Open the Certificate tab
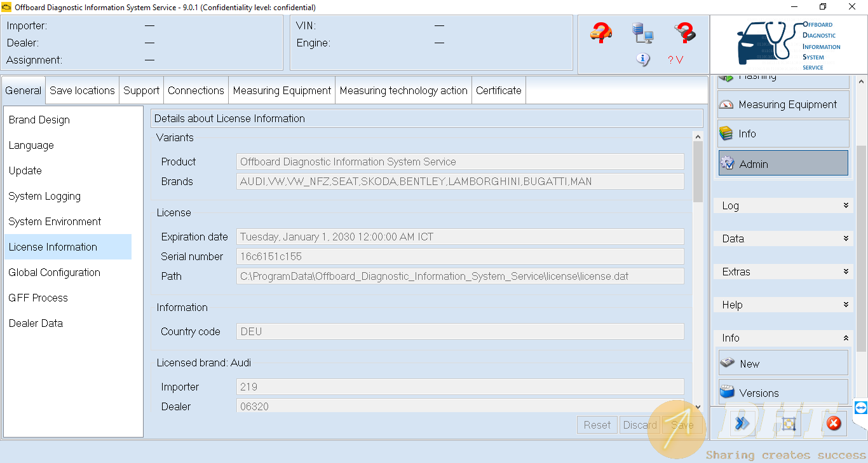Viewport: 868px width, 463px height. pos(498,90)
